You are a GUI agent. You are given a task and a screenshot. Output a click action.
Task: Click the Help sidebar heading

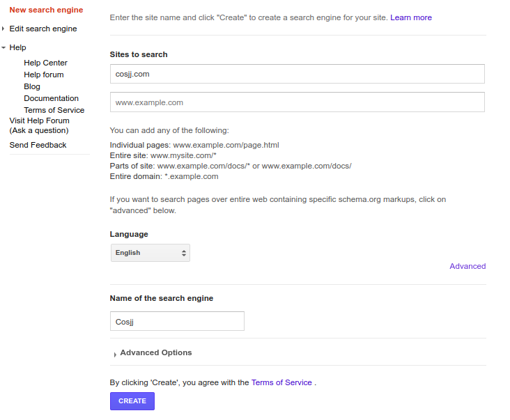pos(17,47)
